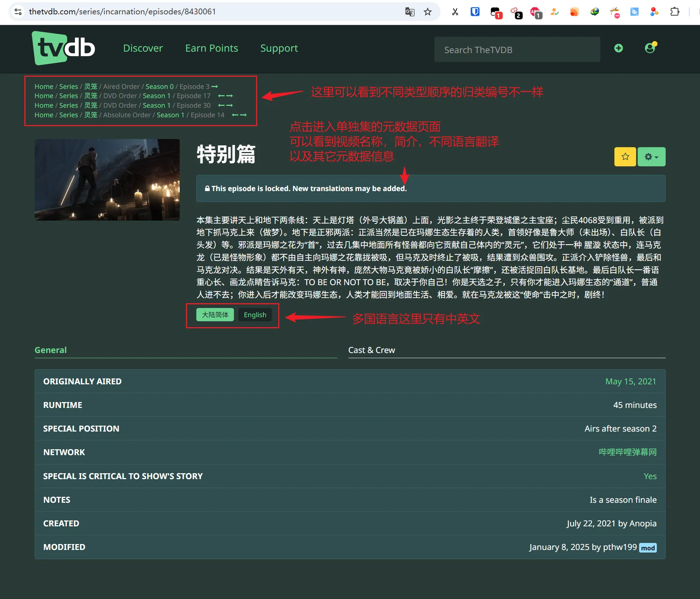Click the Search TheTVDB input field

pyautogui.click(x=517, y=50)
